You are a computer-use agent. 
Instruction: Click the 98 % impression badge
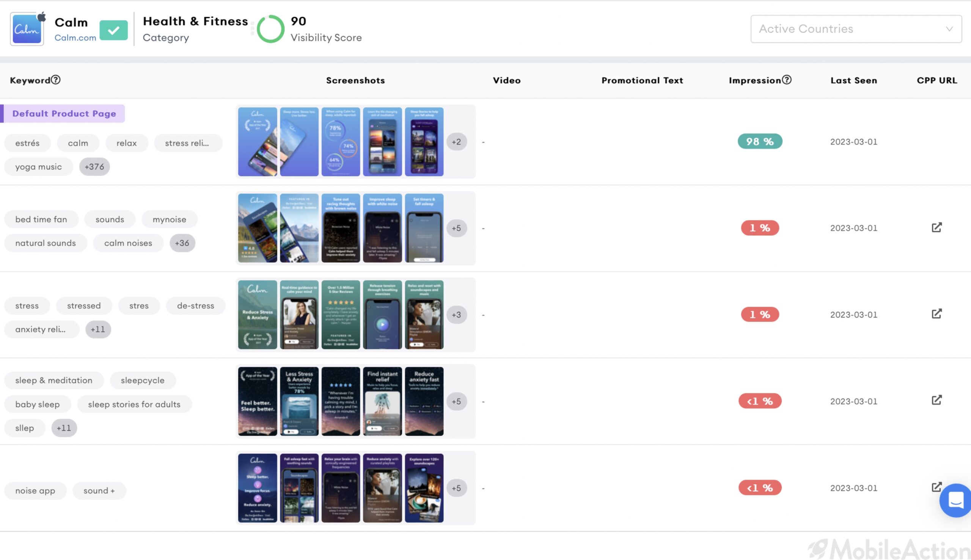click(x=760, y=141)
